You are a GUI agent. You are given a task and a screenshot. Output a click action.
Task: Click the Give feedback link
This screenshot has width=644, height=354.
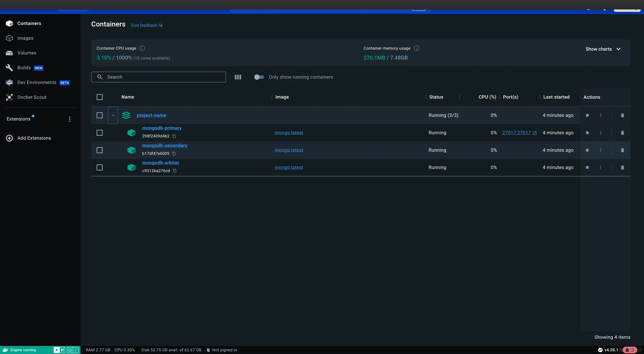pyautogui.click(x=144, y=25)
